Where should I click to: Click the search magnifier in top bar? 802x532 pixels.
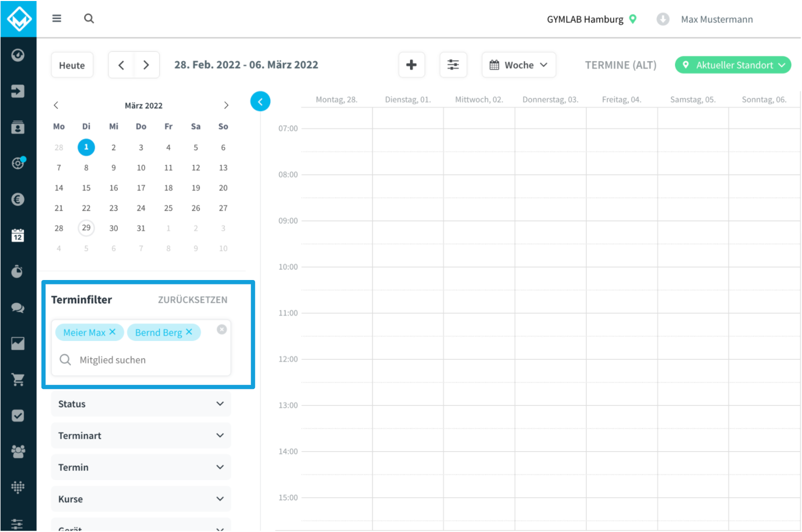pyautogui.click(x=89, y=18)
